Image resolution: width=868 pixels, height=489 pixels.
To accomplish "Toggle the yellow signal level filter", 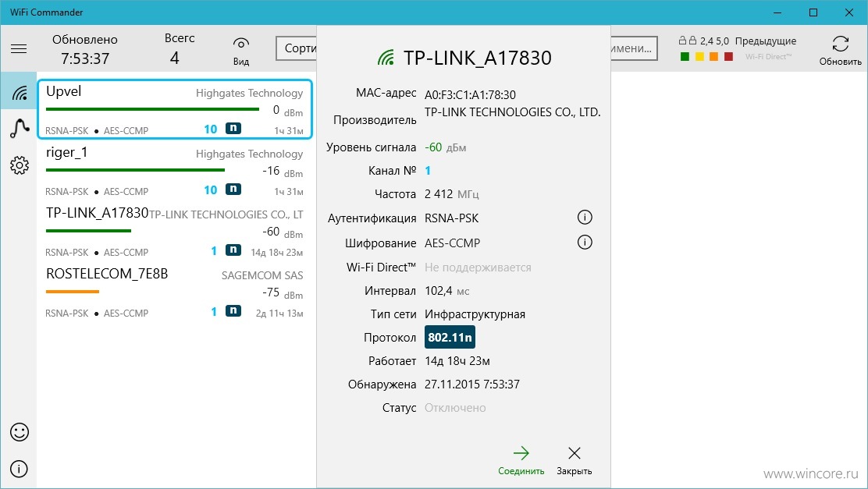I will tap(699, 56).
